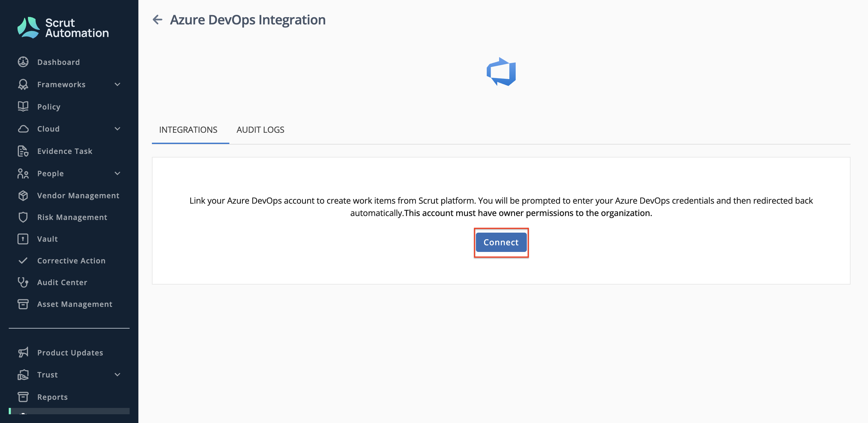Click the Connect button

click(x=501, y=242)
